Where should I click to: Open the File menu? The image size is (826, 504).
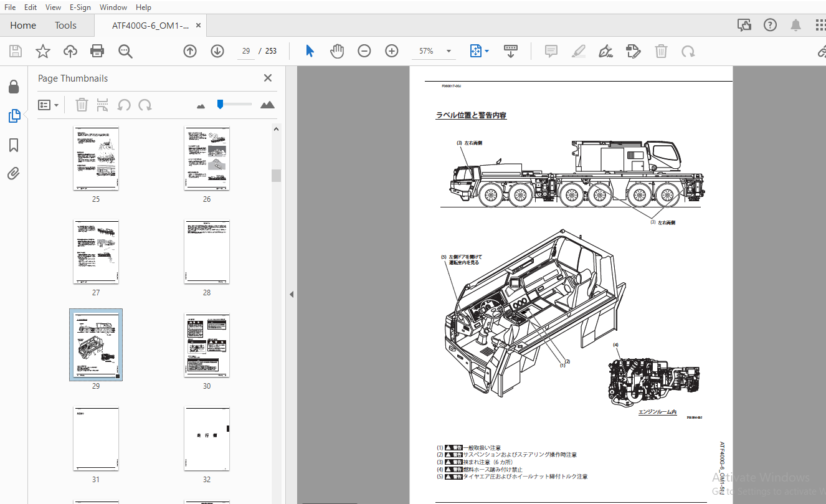click(10, 7)
